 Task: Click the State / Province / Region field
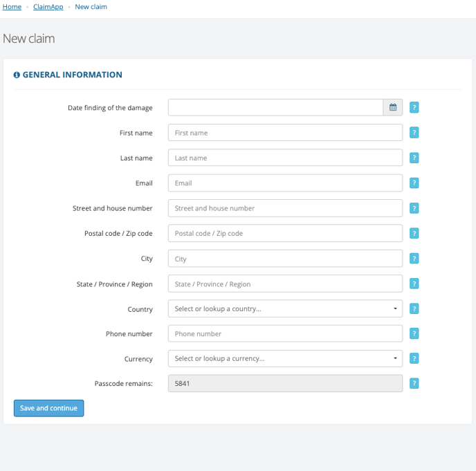285,284
